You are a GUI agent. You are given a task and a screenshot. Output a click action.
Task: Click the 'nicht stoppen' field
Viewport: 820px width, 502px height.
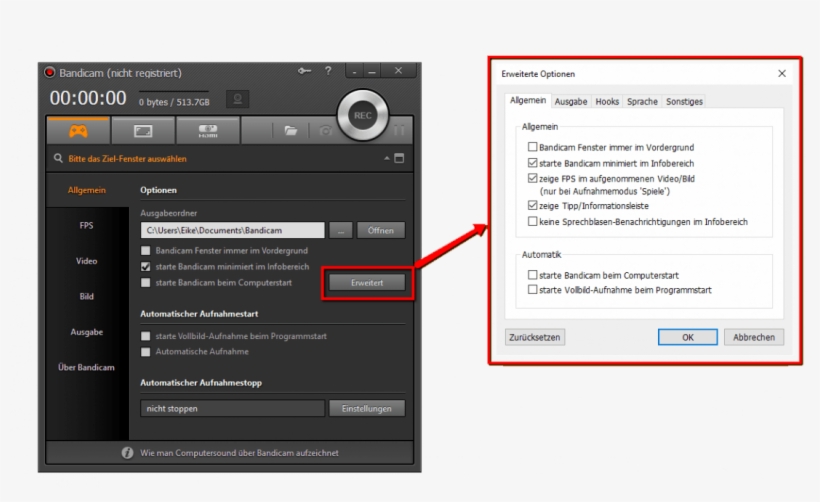click(232, 408)
